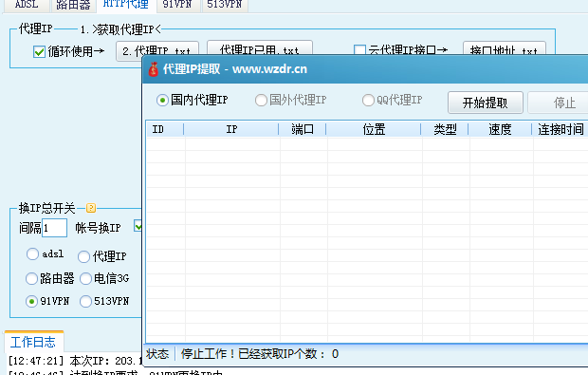Click the money bag icon in dialog title
Viewport: 588px width, 375px height.
point(153,69)
